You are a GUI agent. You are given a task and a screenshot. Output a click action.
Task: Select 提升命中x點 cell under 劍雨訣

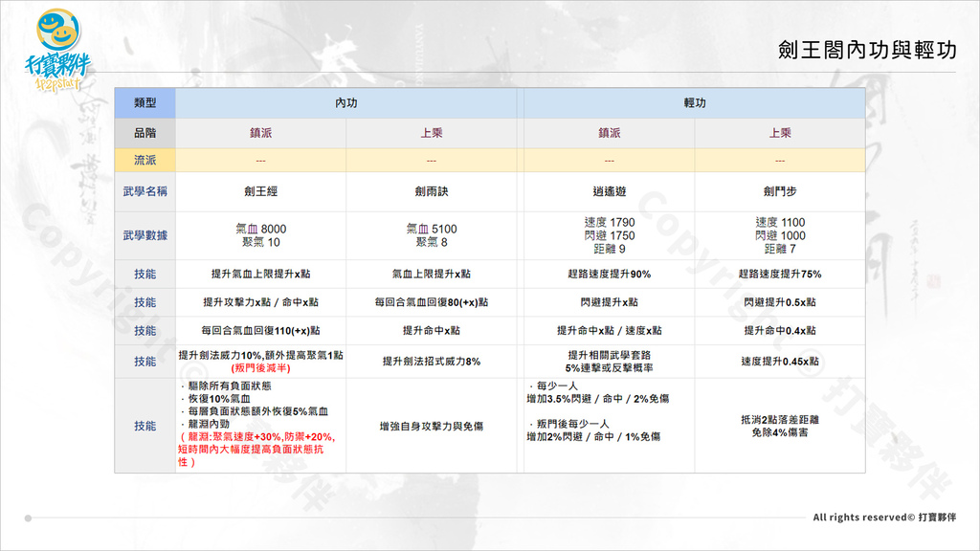(x=432, y=330)
